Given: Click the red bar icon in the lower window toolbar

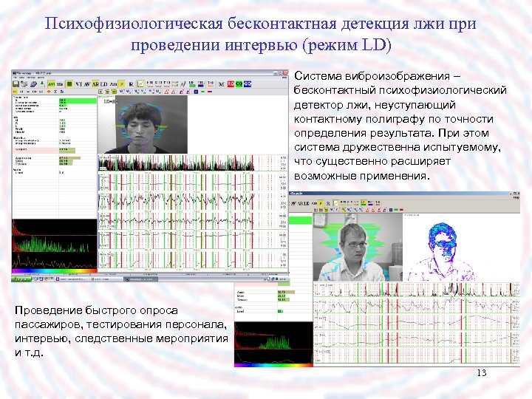Looking at the screenshot, I should click(401, 210).
